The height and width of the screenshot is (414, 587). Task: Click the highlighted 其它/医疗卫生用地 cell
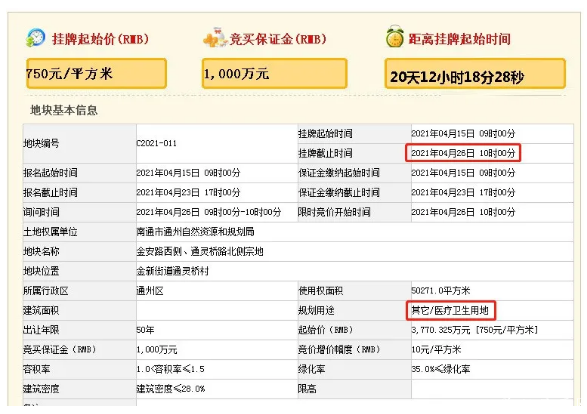(x=451, y=310)
